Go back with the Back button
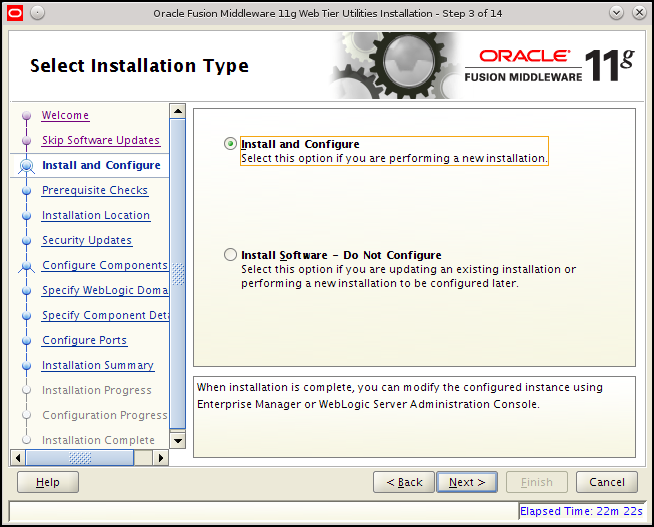The width and height of the screenshot is (654, 527). click(404, 482)
